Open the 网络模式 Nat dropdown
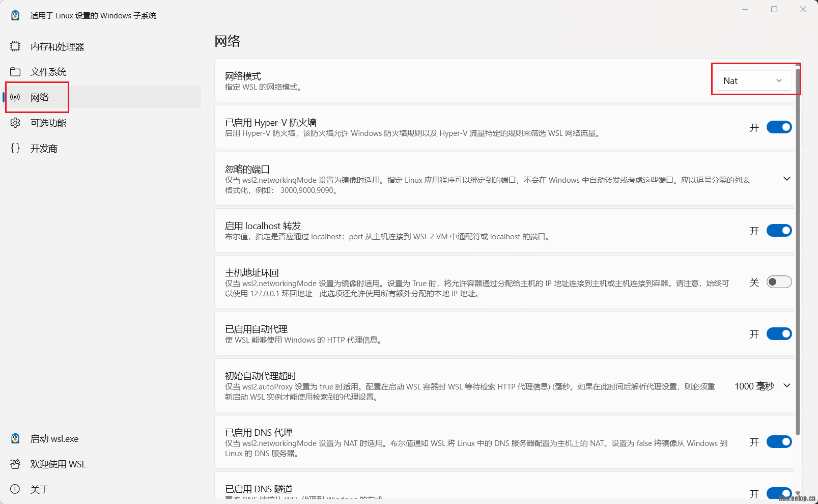The width and height of the screenshot is (818, 504). click(x=753, y=81)
